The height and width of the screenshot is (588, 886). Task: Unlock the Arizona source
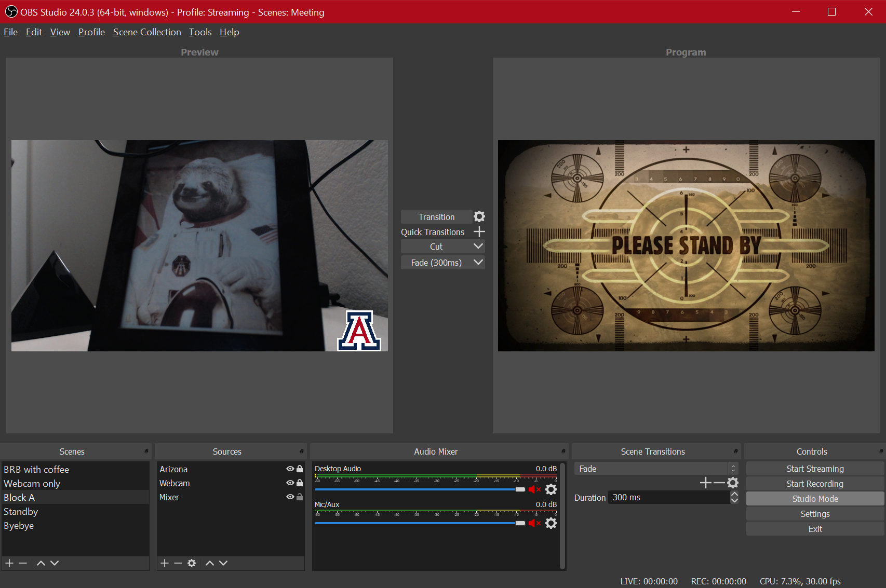click(x=300, y=469)
